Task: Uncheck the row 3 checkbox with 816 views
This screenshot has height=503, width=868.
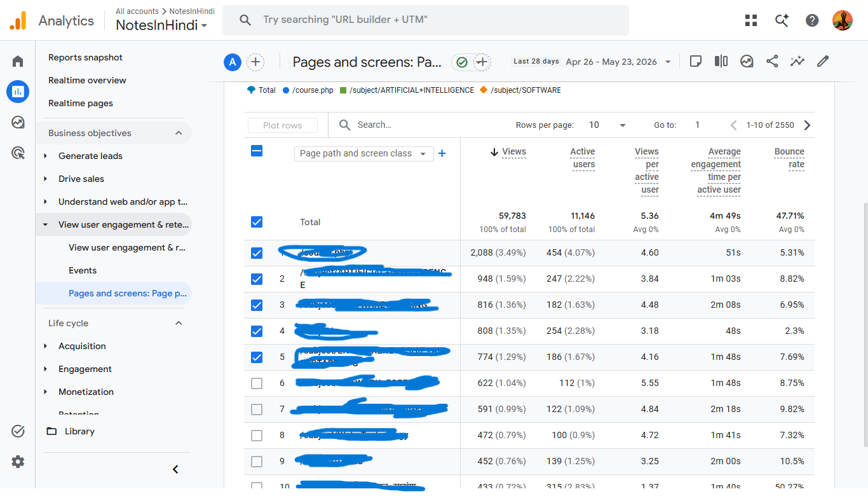Action: pos(257,305)
